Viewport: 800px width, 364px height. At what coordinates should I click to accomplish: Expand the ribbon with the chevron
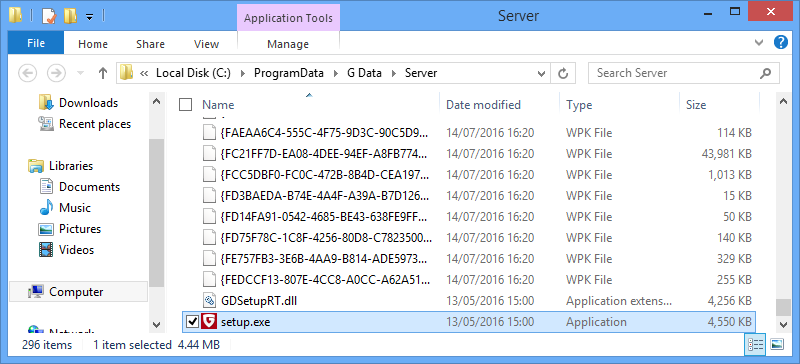pyautogui.click(x=759, y=42)
